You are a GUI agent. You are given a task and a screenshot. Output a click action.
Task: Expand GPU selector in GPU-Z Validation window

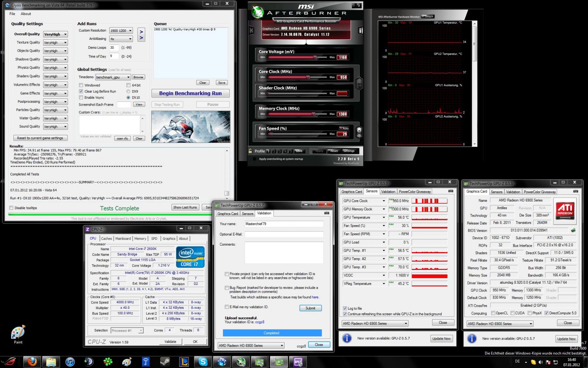click(251, 345)
